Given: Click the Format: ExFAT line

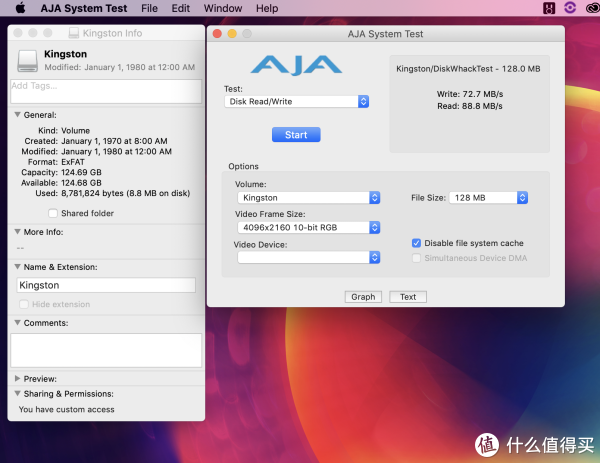Looking at the screenshot, I should click(x=56, y=162).
